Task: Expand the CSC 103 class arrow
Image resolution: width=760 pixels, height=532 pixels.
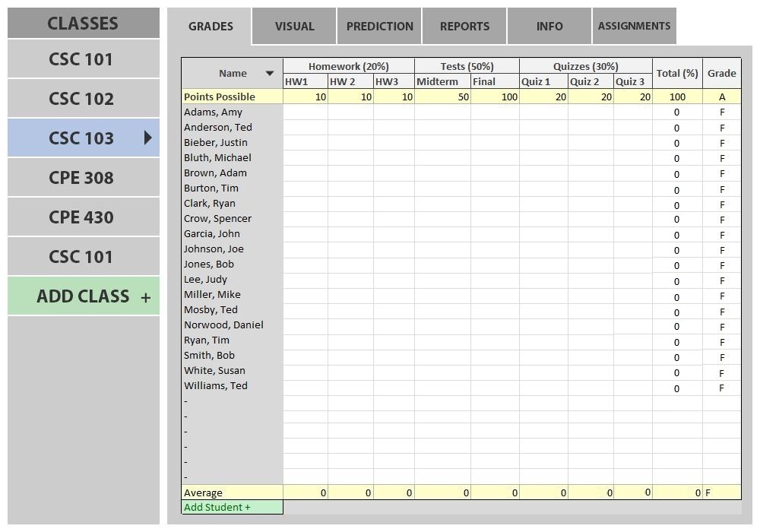Action: coord(147,138)
